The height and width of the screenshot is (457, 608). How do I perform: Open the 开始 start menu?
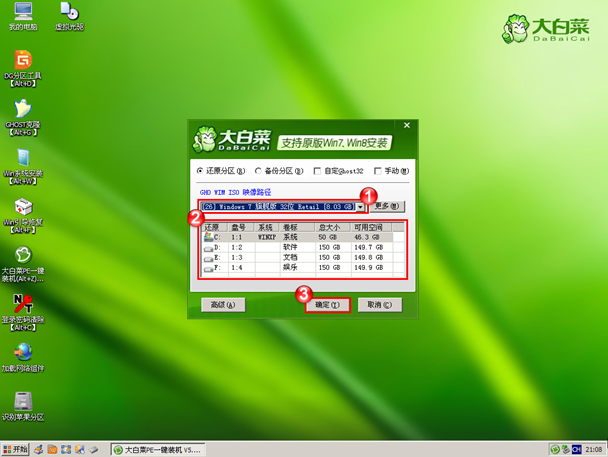tap(16, 450)
